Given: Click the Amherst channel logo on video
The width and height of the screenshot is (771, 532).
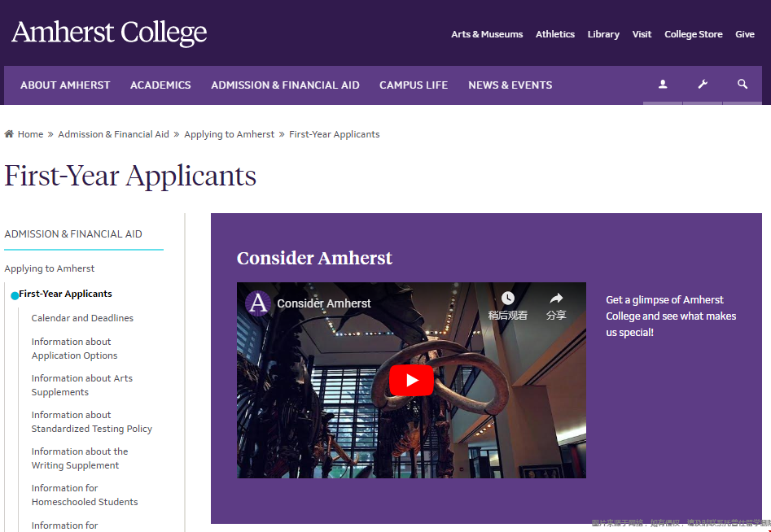Looking at the screenshot, I should click(257, 303).
